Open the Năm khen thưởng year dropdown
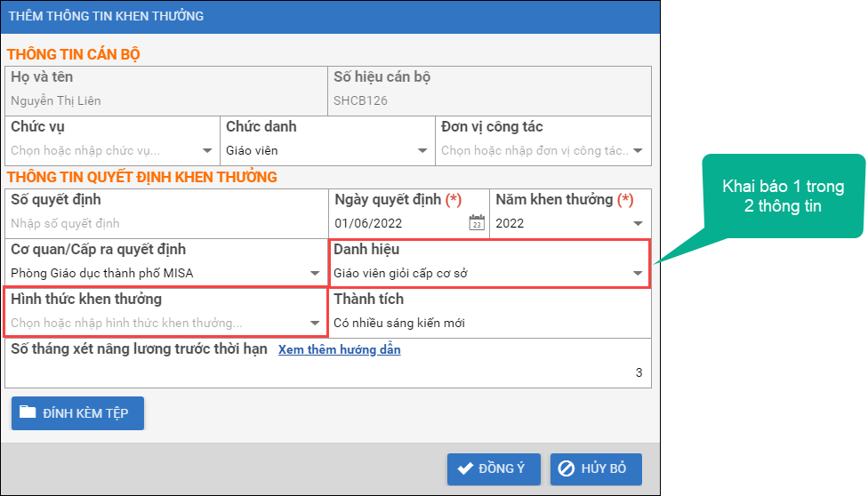Screen dimensions: 868x496 click(638, 223)
